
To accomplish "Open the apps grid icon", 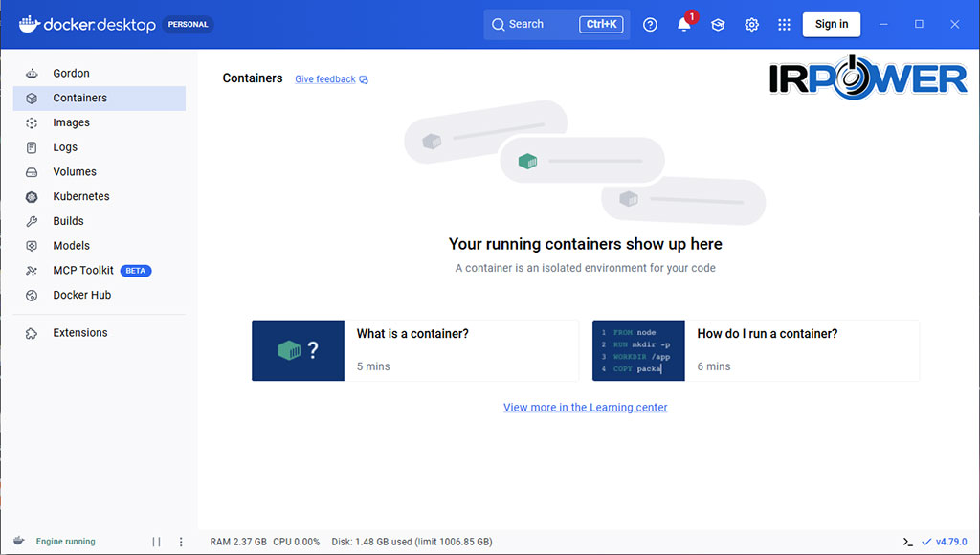I will click(x=785, y=24).
